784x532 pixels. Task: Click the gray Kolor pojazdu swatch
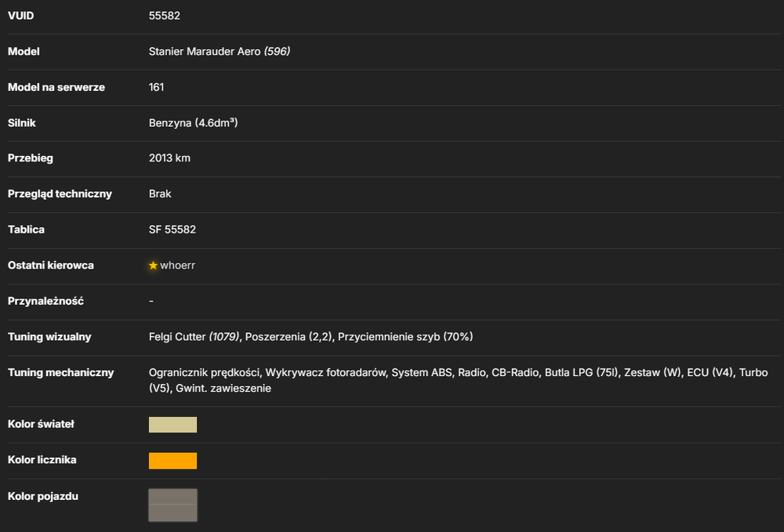(x=172, y=505)
